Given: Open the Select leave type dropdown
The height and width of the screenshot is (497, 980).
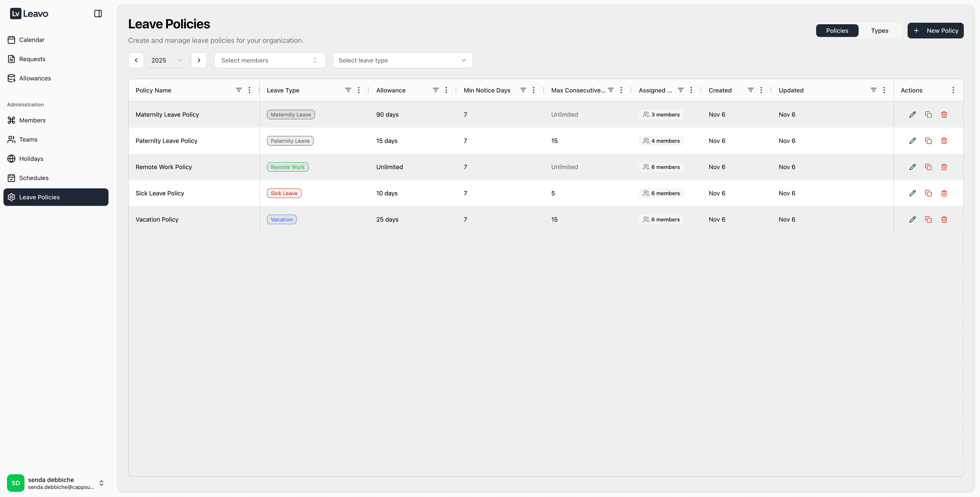Looking at the screenshot, I should tap(402, 60).
